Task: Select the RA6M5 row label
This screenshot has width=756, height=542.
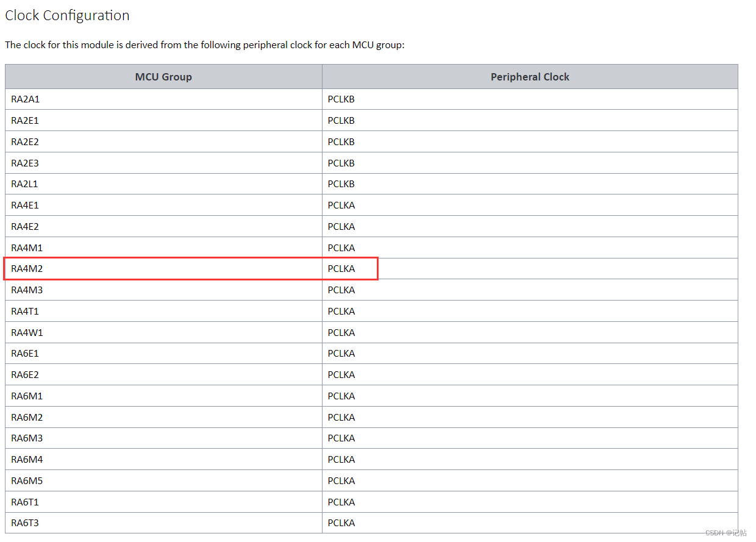Action: point(27,480)
